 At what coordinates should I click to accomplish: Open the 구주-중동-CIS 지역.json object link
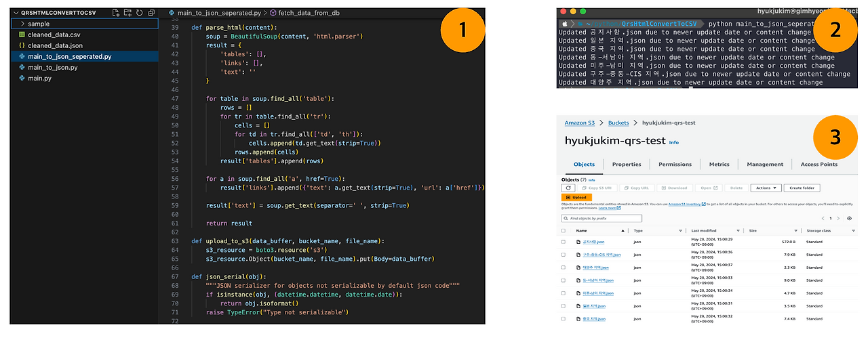coord(601,255)
